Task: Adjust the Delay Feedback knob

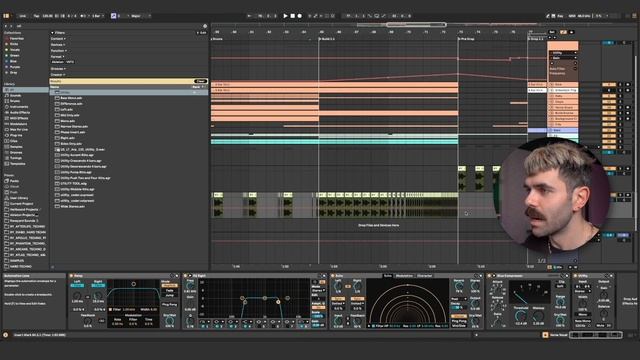Action: pos(88,322)
